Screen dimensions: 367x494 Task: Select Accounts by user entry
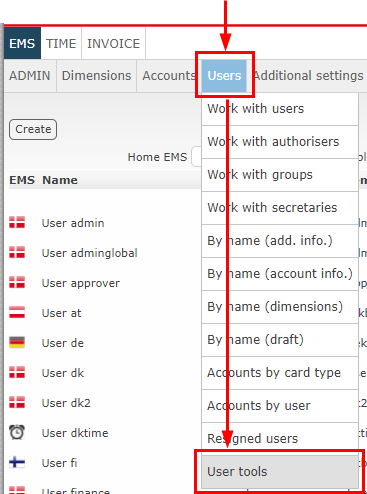click(280, 406)
